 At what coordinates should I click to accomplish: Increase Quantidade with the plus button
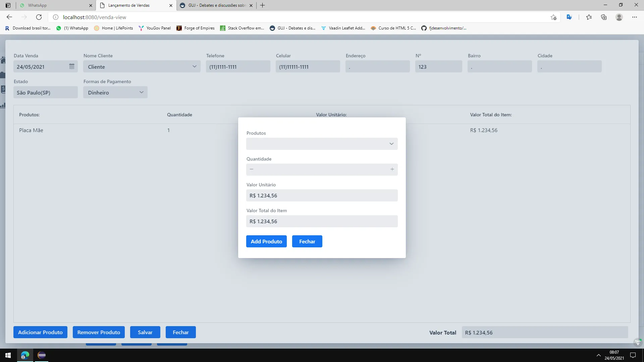click(392, 169)
